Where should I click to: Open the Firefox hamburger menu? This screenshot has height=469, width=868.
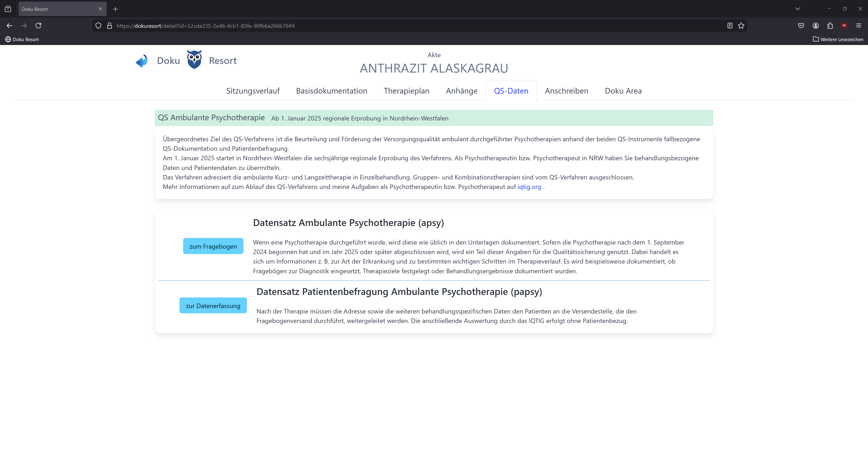pyautogui.click(x=859, y=26)
